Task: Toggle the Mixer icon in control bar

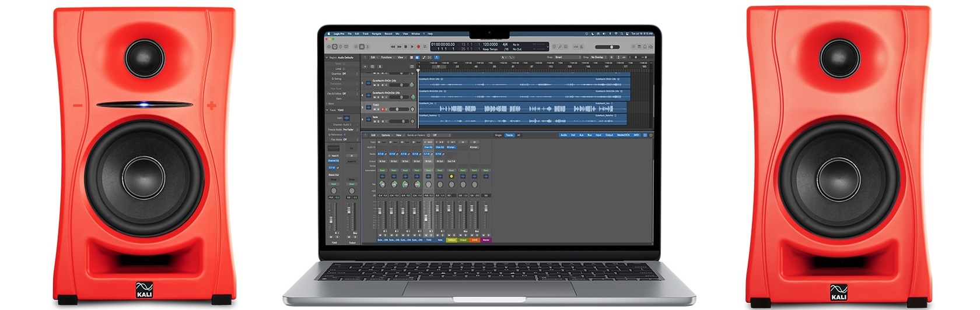Action: (x=362, y=47)
